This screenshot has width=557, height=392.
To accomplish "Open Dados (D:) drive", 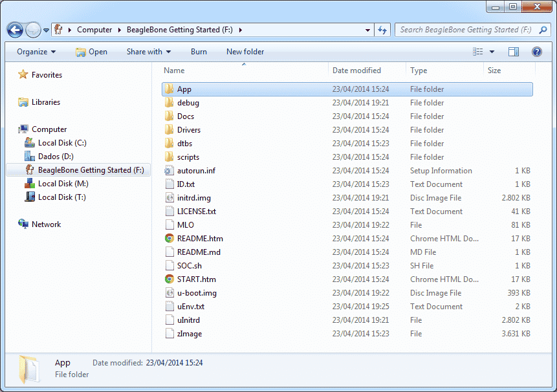I will click(x=56, y=157).
